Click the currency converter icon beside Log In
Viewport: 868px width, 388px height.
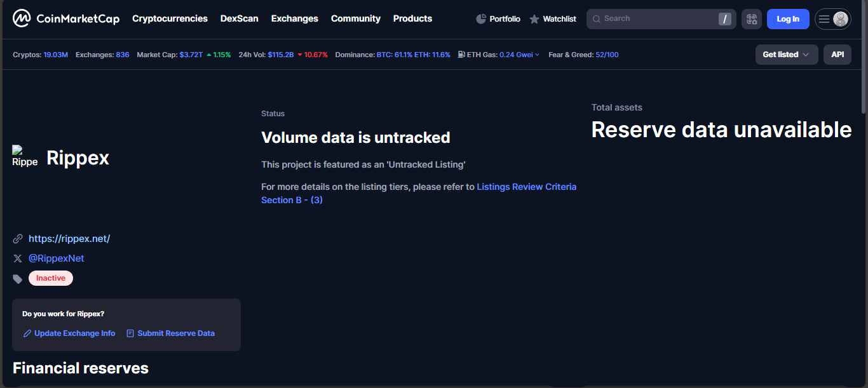(751, 18)
